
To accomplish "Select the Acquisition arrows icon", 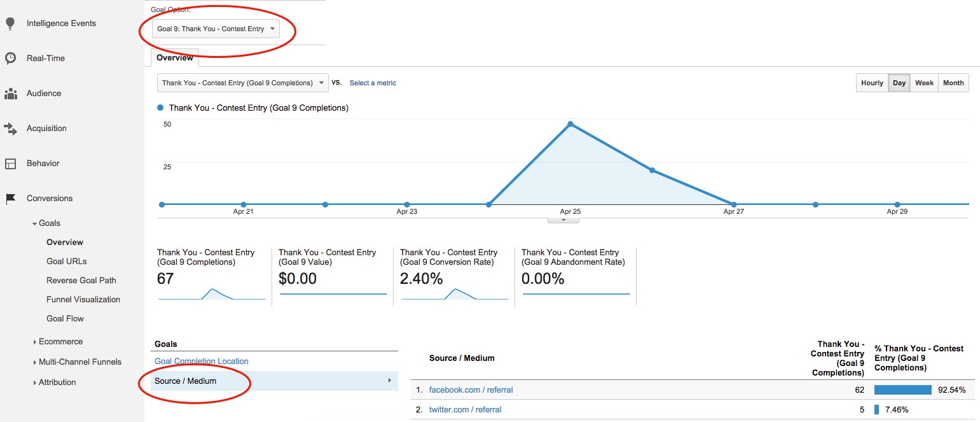I will (x=10, y=128).
